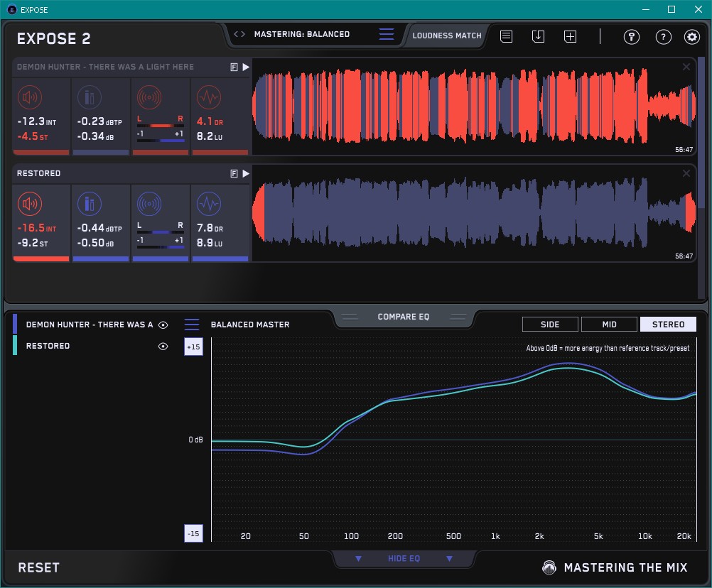The height and width of the screenshot is (588, 712).
Task: Click the export download icon in the header
Action: pyautogui.click(x=538, y=36)
